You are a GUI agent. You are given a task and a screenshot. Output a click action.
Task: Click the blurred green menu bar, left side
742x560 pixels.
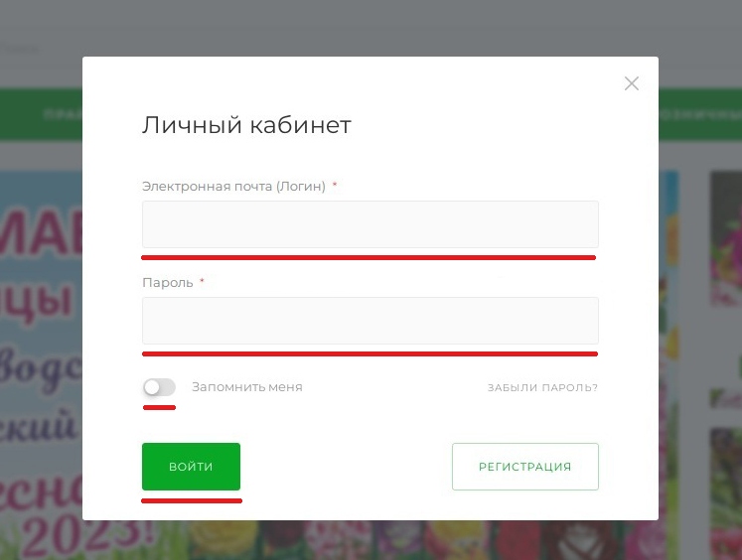[41, 114]
